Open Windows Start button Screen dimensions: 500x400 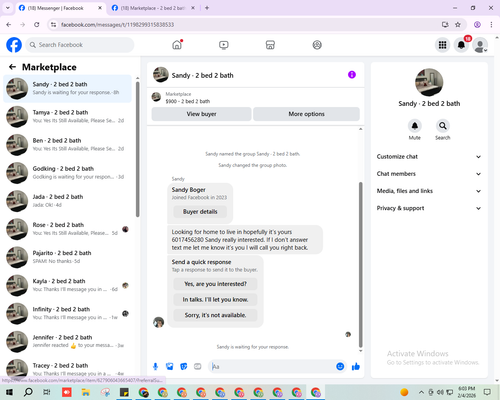tap(9, 392)
